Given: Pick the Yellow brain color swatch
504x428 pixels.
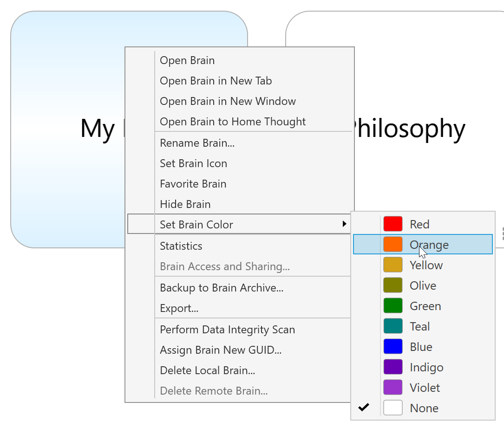Looking at the screenshot, I should [x=393, y=265].
